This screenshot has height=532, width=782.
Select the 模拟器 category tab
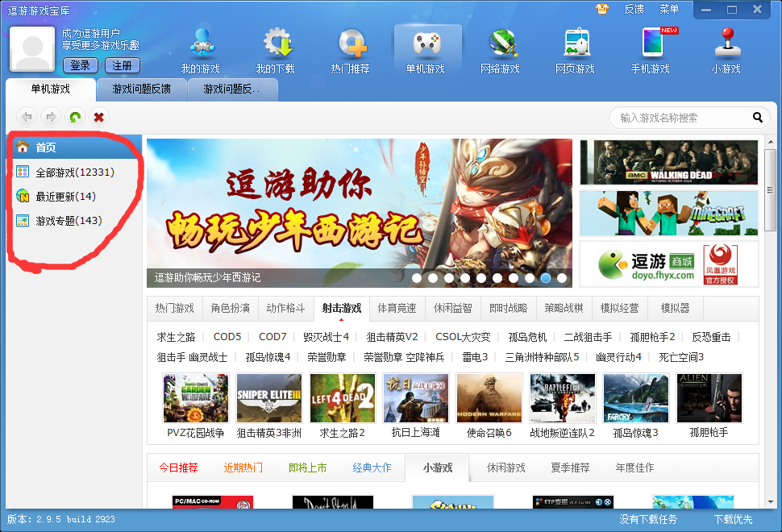tap(676, 308)
